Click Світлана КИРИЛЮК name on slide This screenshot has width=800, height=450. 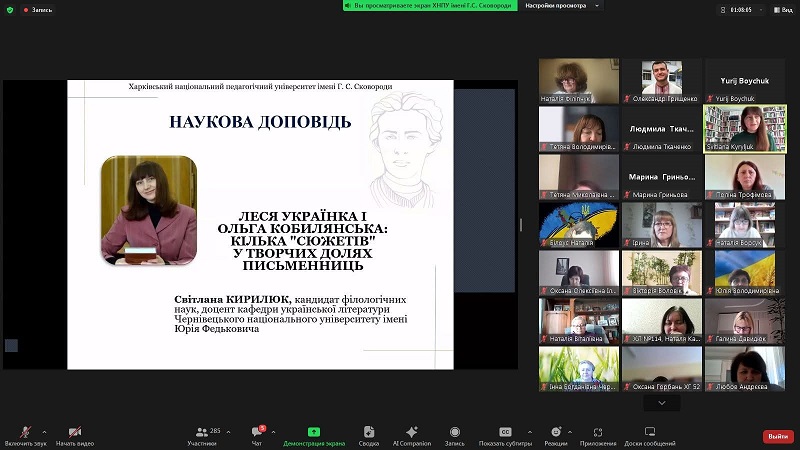[x=233, y=299]
